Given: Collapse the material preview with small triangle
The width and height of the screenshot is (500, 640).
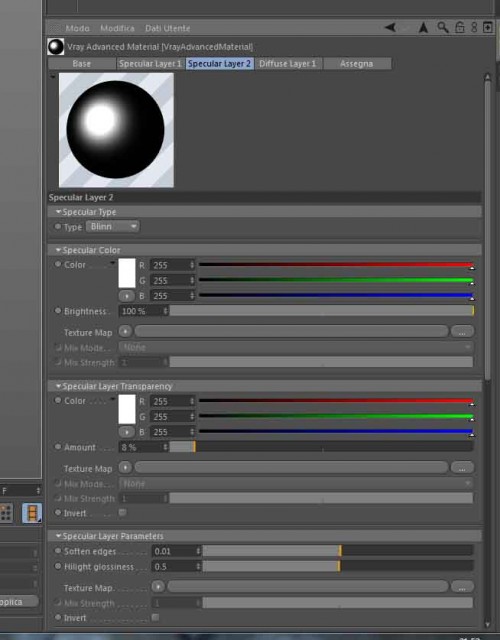Looking at the screenshot, I should point(53,76).
